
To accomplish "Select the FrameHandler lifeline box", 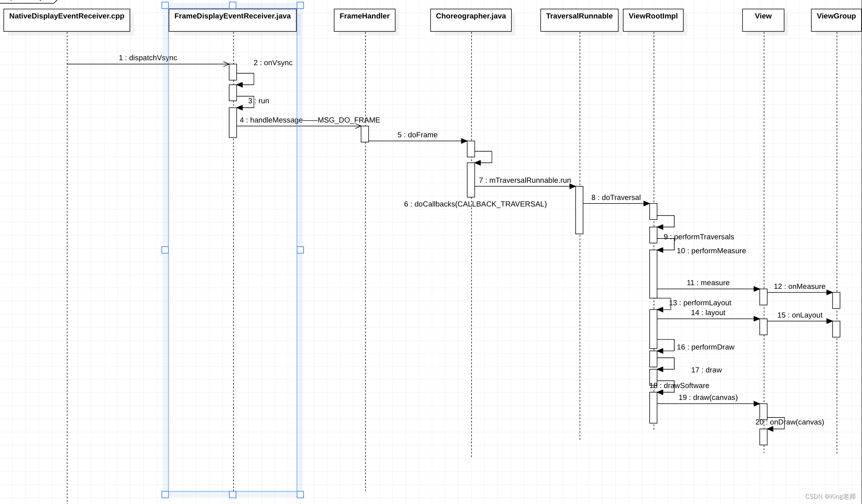I will point(365,20).
